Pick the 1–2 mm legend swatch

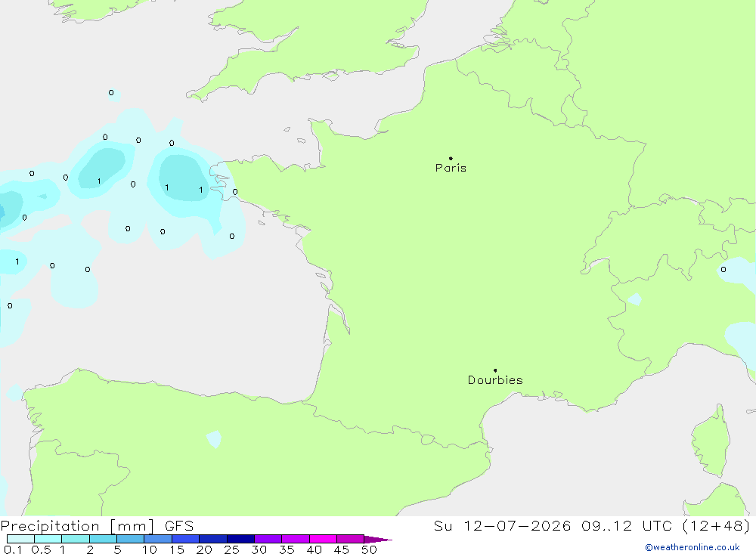[x=75, y=539]
